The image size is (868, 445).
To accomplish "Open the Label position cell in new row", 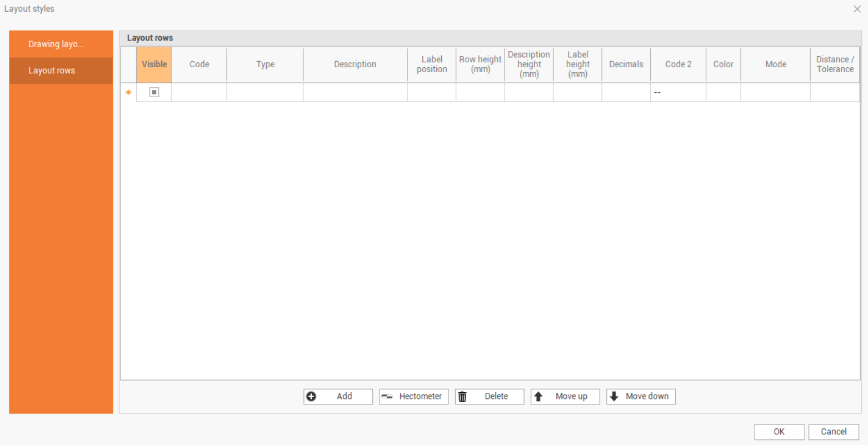I will [431, 92].
